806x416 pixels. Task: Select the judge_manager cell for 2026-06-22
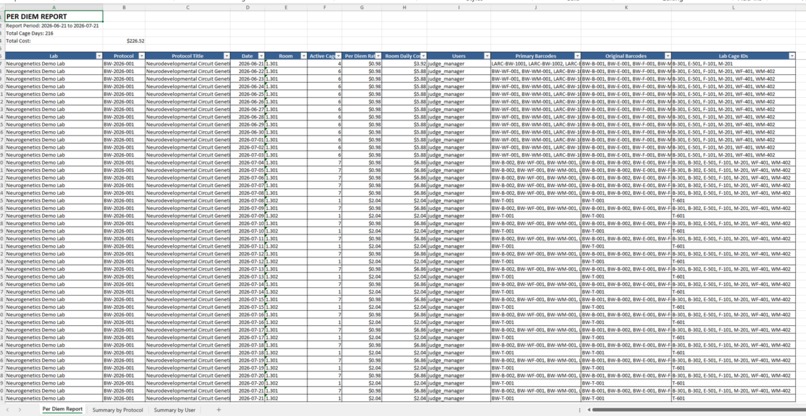point(459,71)
